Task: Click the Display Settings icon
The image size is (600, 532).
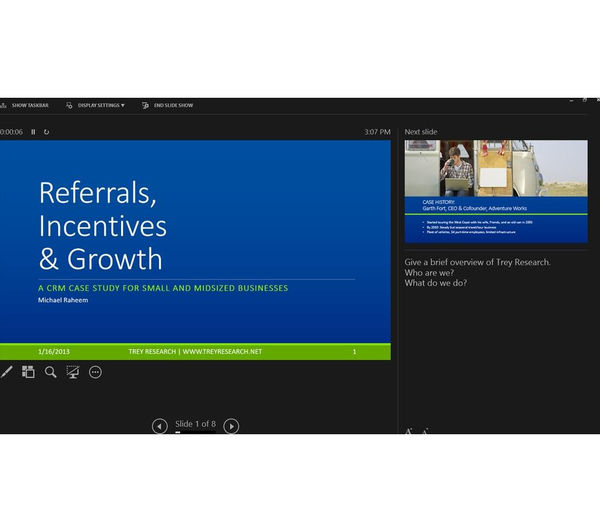Action: tap(69, 105)
